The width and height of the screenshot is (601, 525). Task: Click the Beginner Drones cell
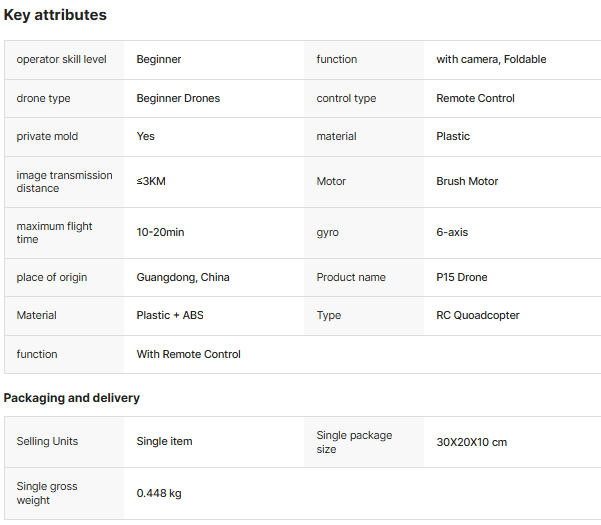point(178,98)
